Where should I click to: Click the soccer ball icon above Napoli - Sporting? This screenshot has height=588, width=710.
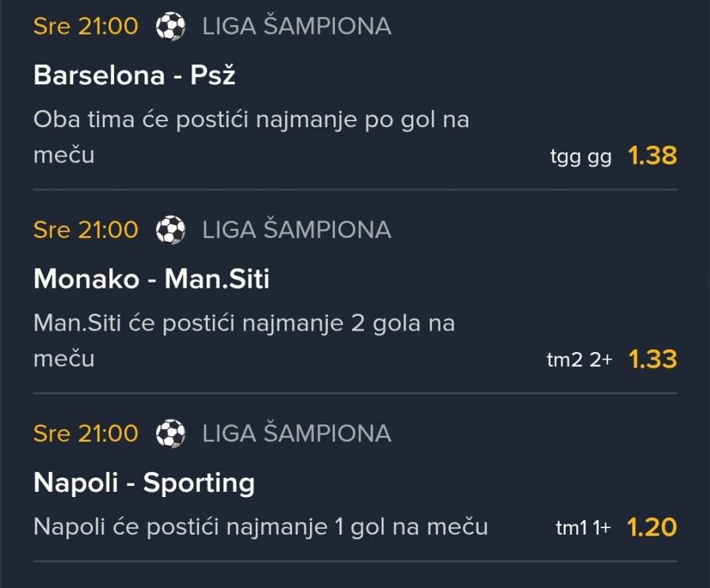[171, 433]
